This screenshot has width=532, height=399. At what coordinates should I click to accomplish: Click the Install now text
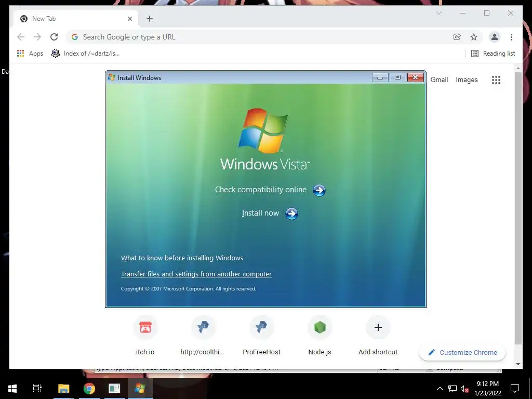[260, 213]
